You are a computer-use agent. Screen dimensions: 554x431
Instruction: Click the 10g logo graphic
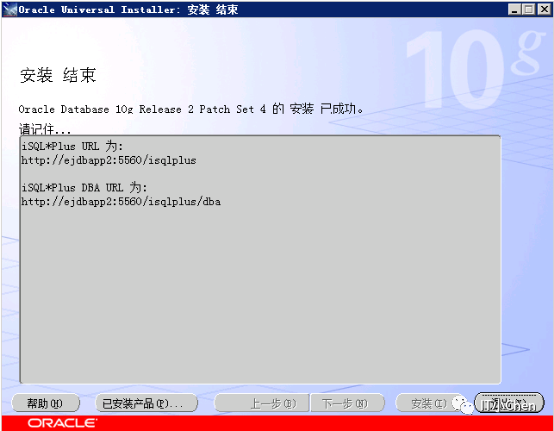tap(473, 69)
